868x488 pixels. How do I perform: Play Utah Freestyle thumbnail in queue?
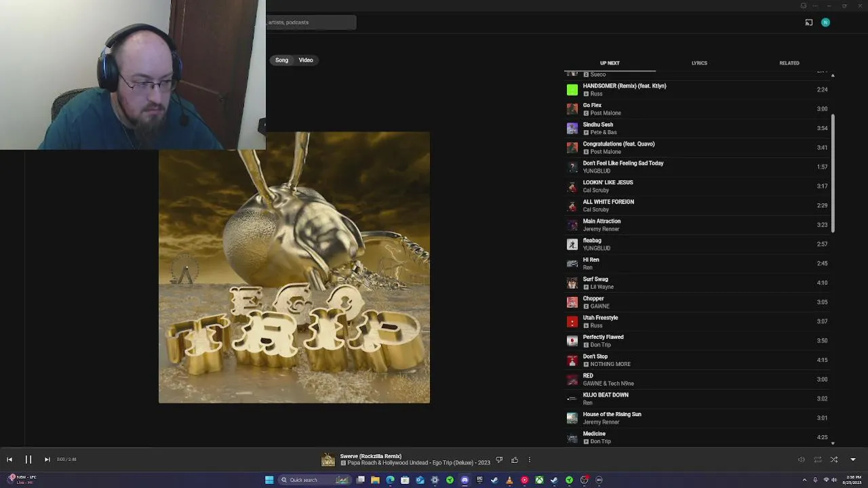[572, 321]
